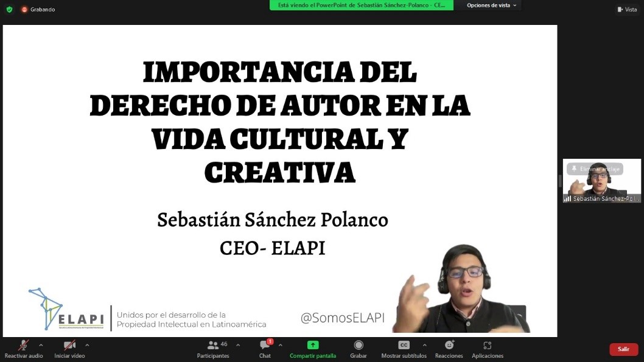Viewport: 644px width, 362px height.
Task: Click the chat unread notification badge
Action: point(270,341)
